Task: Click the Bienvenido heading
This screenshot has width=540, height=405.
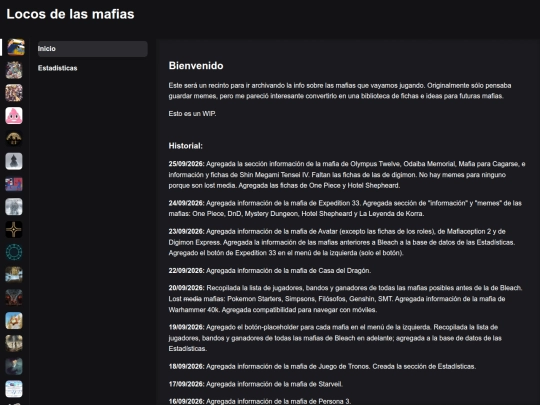Action: click(x=196, y=66)
